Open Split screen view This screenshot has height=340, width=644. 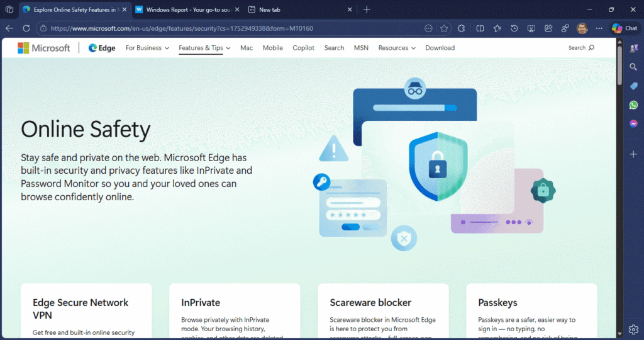click(480, 28)
